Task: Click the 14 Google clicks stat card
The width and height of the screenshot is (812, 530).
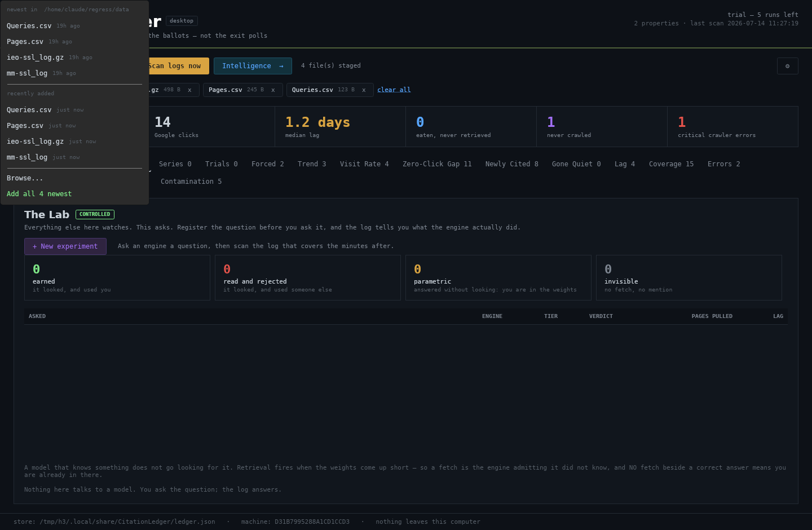Action: pyautogui.click(x=210, y=127)
